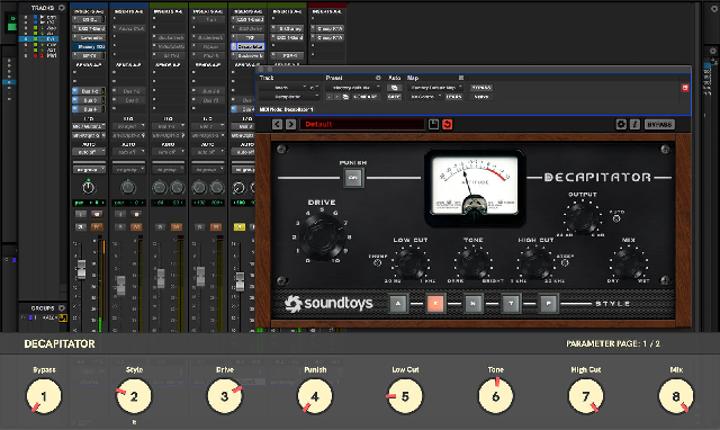This screenshot has width=720, height=430.
Task: Select style T
Action: [x=511, y=304]
